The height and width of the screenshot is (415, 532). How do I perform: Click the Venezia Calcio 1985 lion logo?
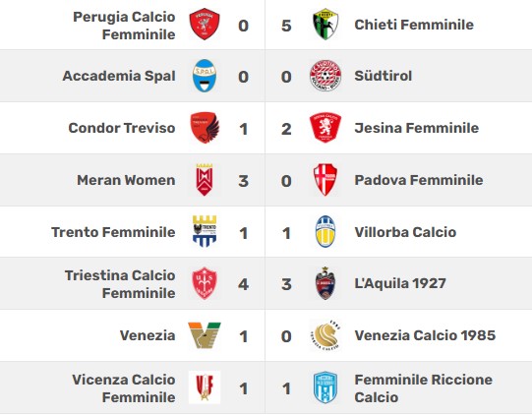[x=325, y=335]
